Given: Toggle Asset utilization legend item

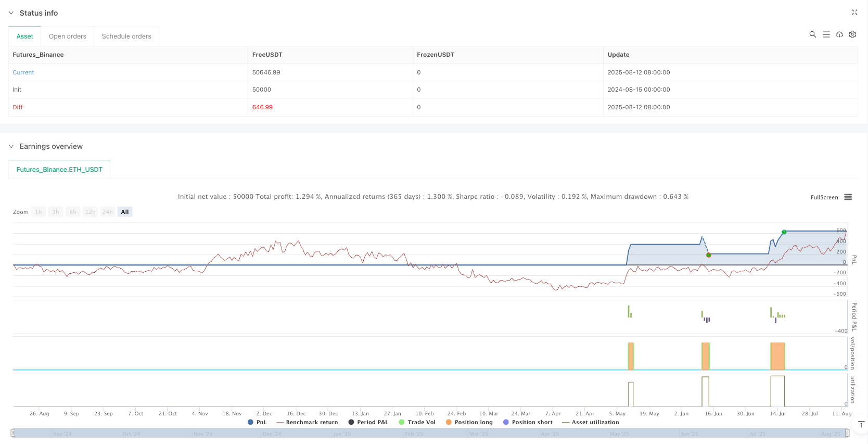Looking at the screenshot, I should [x=591, y=422].
